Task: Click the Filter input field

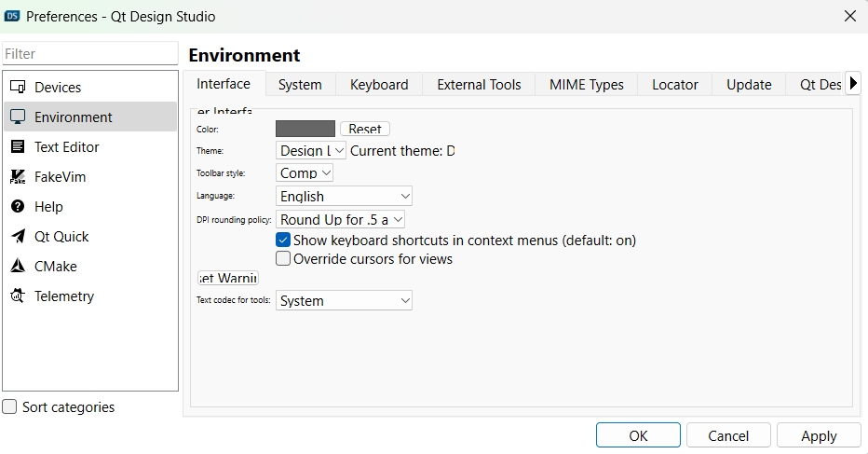Action: point(90,54)
